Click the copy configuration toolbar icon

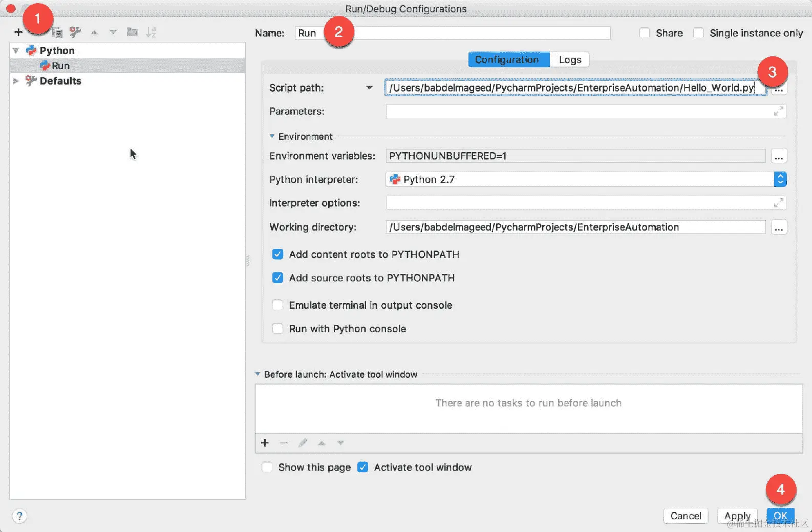[57, 32]
